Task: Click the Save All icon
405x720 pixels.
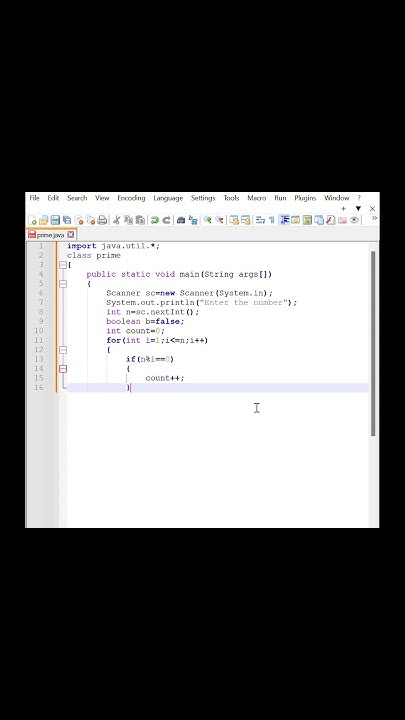Action: 67,220
